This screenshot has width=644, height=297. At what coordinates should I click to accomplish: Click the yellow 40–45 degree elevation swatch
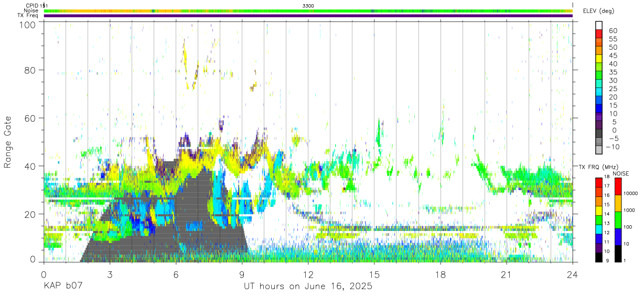[x=599, y=59]
